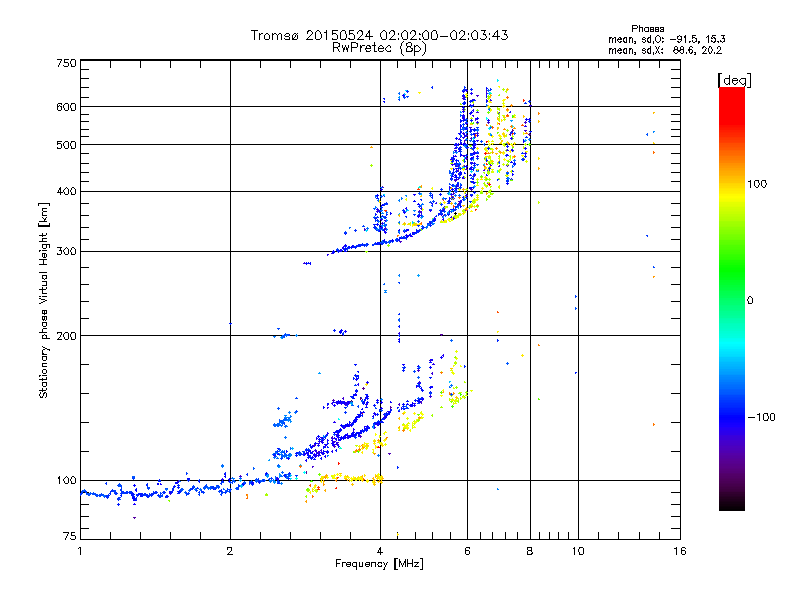This screenshot has height=600, width=800.
Task: Click the x-axis tick label '4'
Action: 380,551
